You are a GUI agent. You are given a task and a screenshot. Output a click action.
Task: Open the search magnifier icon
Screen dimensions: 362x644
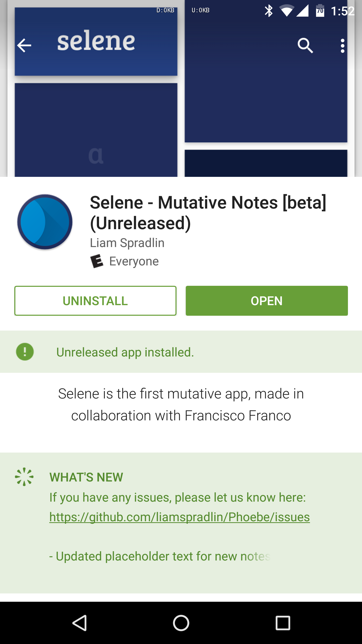tap(305, 46)
